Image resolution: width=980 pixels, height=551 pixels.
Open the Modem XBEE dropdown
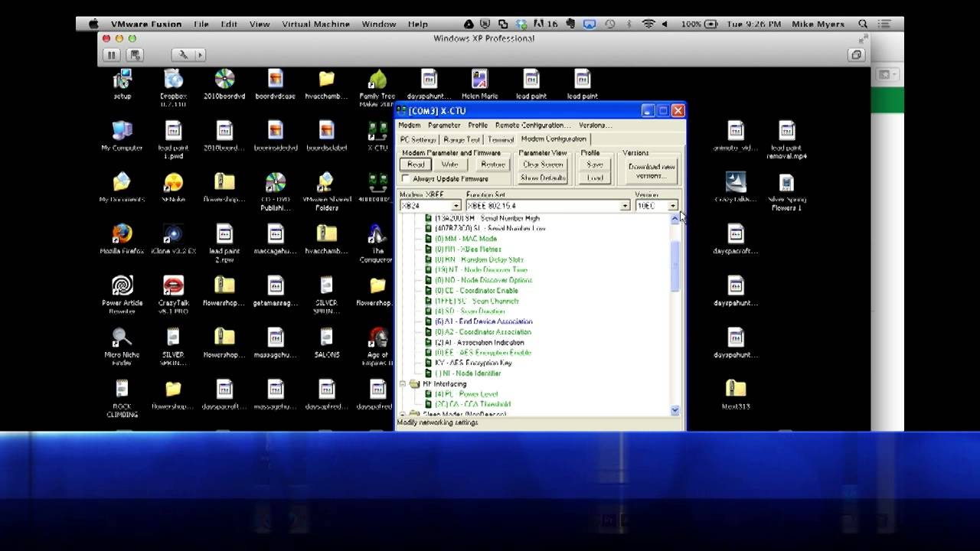[x=456, y=206]
